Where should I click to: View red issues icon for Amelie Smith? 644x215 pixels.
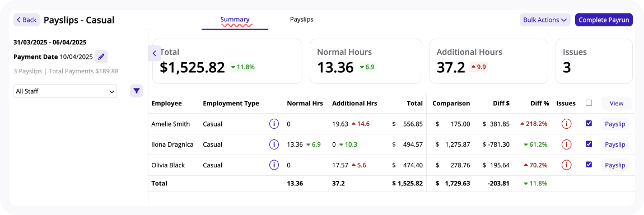coord(566,124)
